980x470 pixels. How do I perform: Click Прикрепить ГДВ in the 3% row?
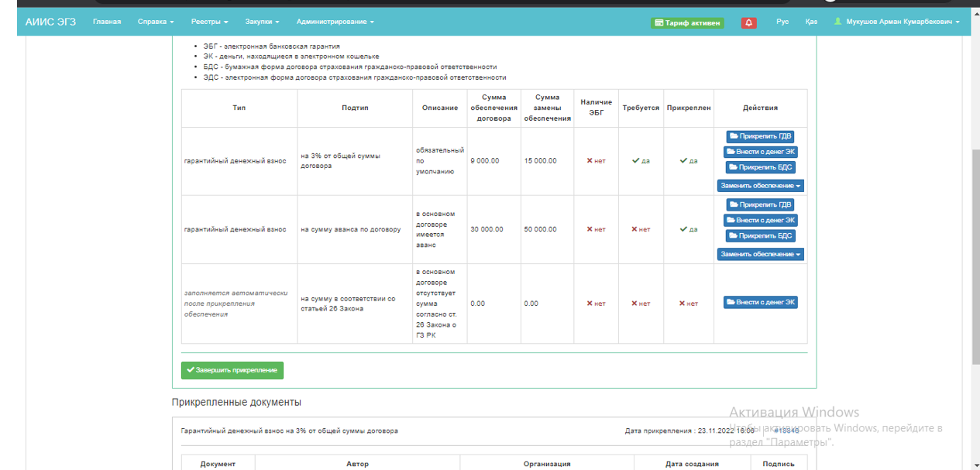[760, 136]
